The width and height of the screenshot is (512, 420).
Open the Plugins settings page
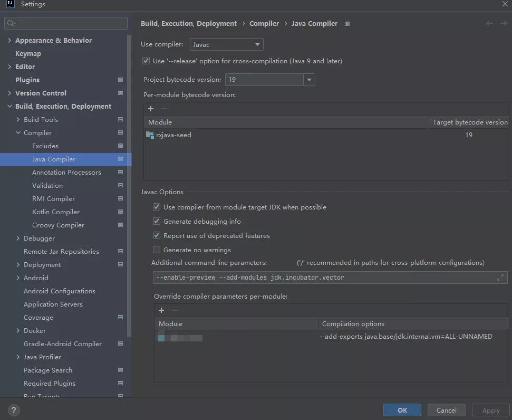click(x=27, y=80)
